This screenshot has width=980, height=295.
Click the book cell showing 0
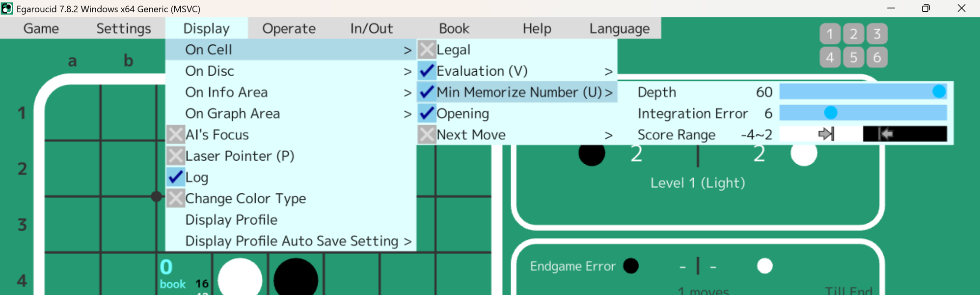(x=184, y=274)
